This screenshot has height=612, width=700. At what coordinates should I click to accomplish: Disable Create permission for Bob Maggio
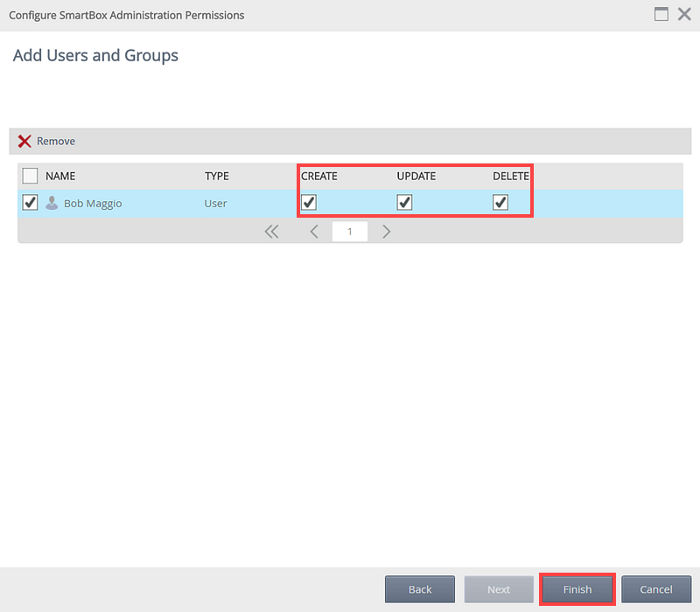click(309, 203)
